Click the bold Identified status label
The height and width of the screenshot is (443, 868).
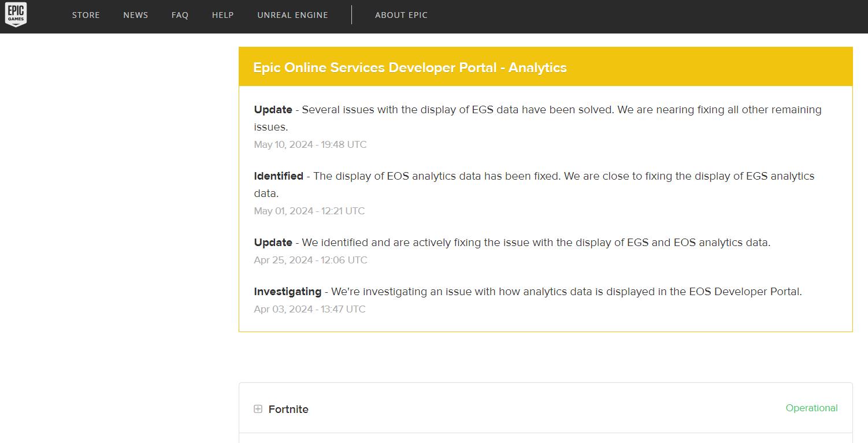tap(279, 176)
